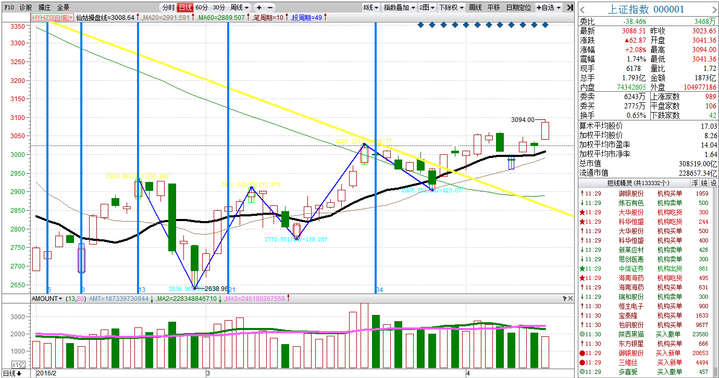The image size is (719, 378).
Task: Switch chart to 分时 intraday view
Action: click(x=168, y=7)
